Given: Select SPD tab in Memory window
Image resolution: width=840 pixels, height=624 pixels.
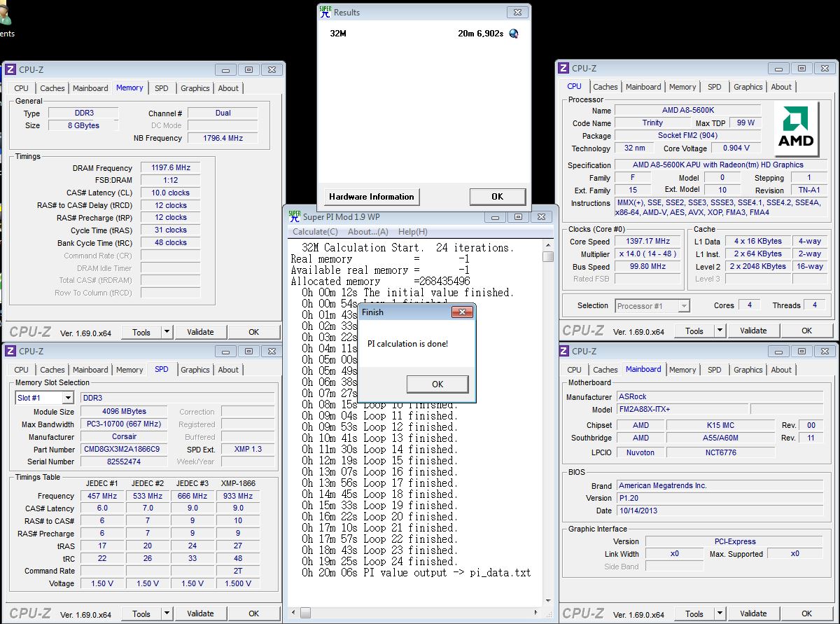Looking at the screenshot, I should pyautogui.click(x=162, y=88).
